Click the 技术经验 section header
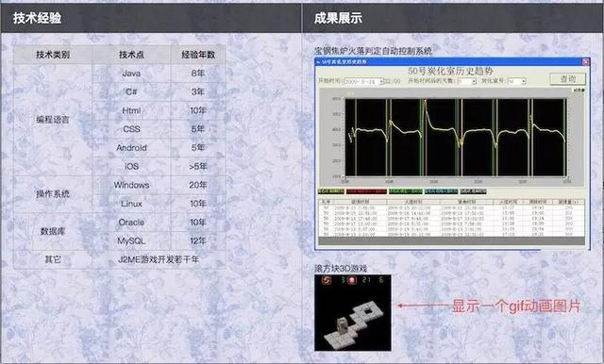604x364 pixels. pos(37,18)
